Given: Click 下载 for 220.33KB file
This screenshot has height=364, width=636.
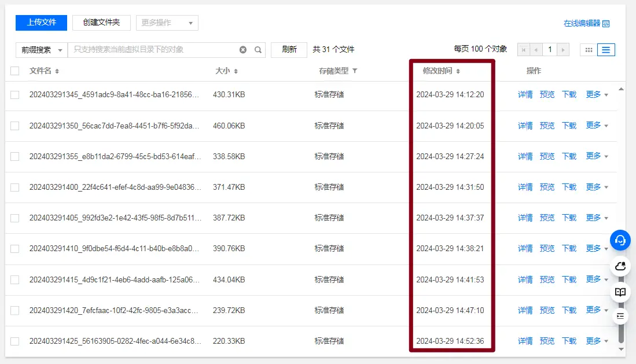Looking at the screenshot, I should point(569,341).
